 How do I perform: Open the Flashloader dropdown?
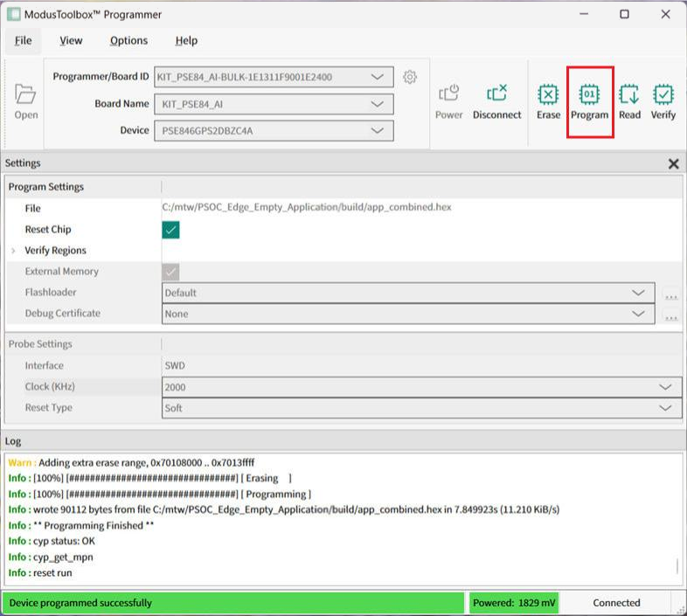[x=408, y=293]
